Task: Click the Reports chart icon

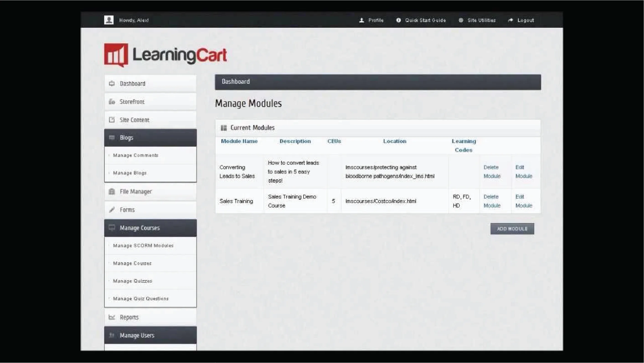Action: 112,317
